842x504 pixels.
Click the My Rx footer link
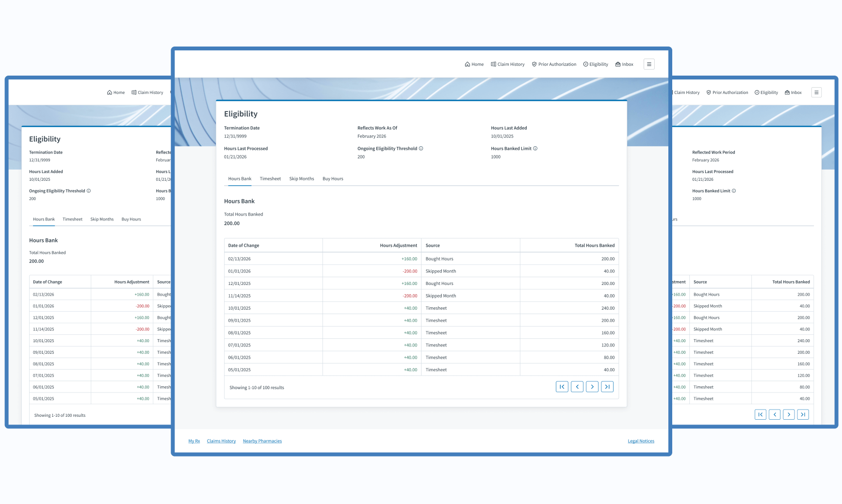[194, 441]
